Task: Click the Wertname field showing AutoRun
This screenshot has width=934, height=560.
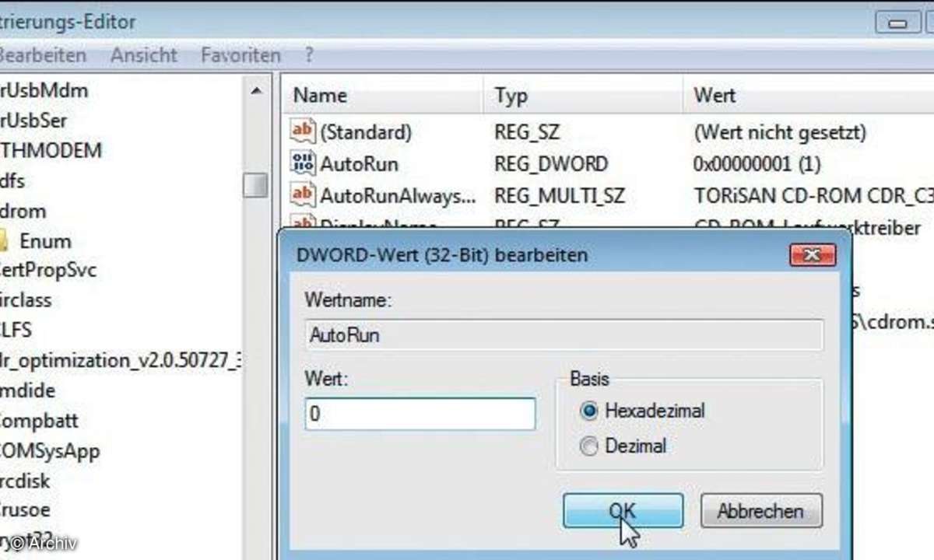Action: point(564,334)
